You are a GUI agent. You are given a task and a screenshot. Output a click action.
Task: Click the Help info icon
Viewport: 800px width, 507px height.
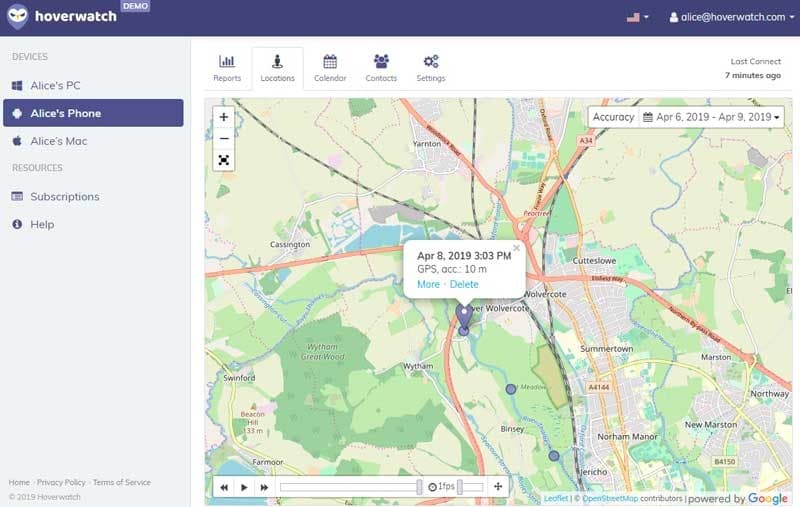pyautogui.click(x=17, y=224)
